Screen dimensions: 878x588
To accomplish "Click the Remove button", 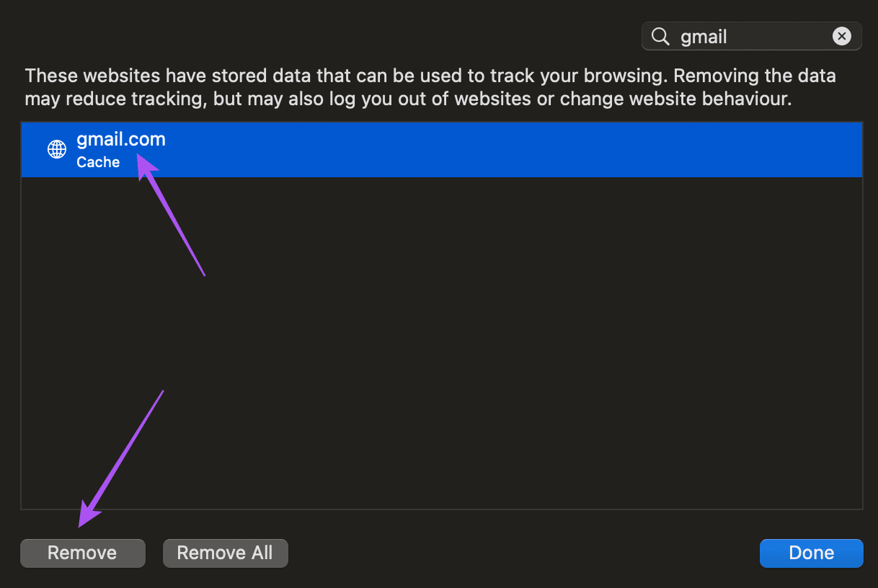I will tap(82, 553).
